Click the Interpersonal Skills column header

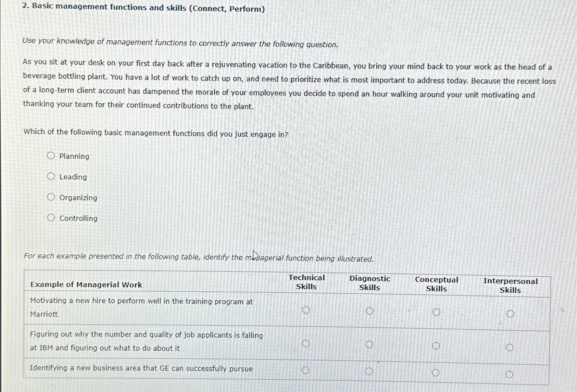511,285
